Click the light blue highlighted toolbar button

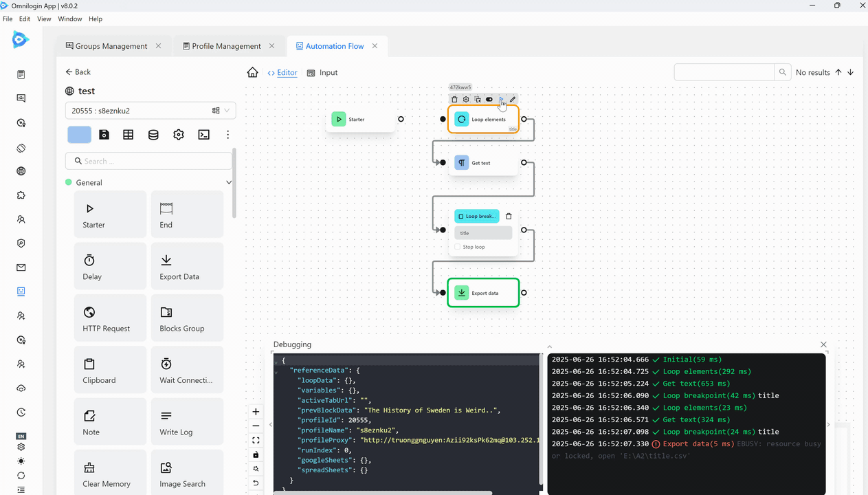point(79,135)
